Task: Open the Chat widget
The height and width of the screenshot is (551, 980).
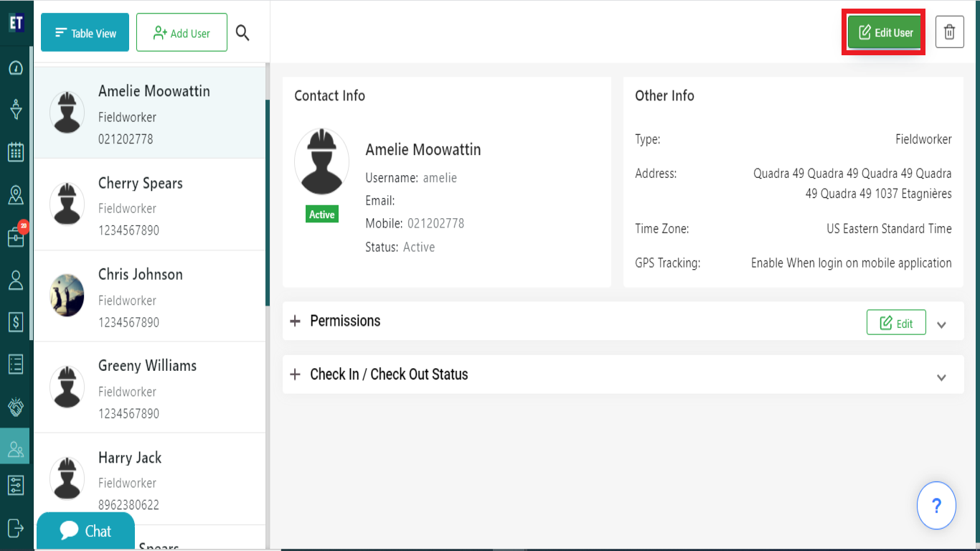Action: tap(85, 531)
